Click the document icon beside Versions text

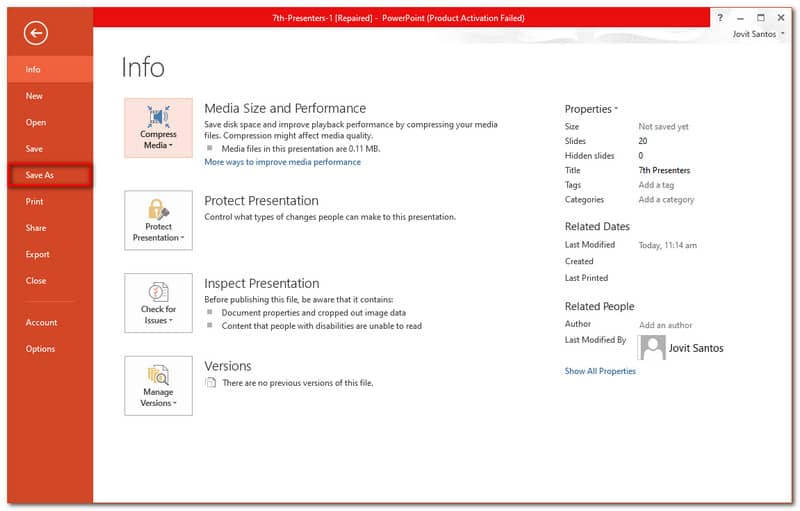tap(210, 382)
